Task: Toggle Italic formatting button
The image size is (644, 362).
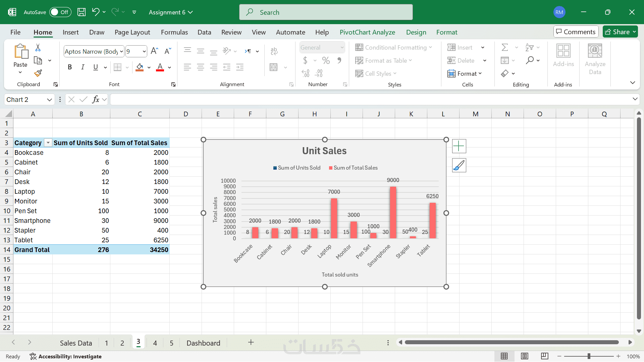Action: pos(83,67)
